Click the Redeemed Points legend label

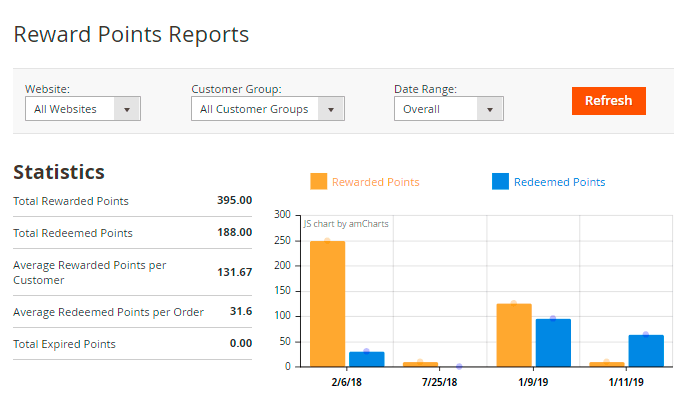[559, 182]
